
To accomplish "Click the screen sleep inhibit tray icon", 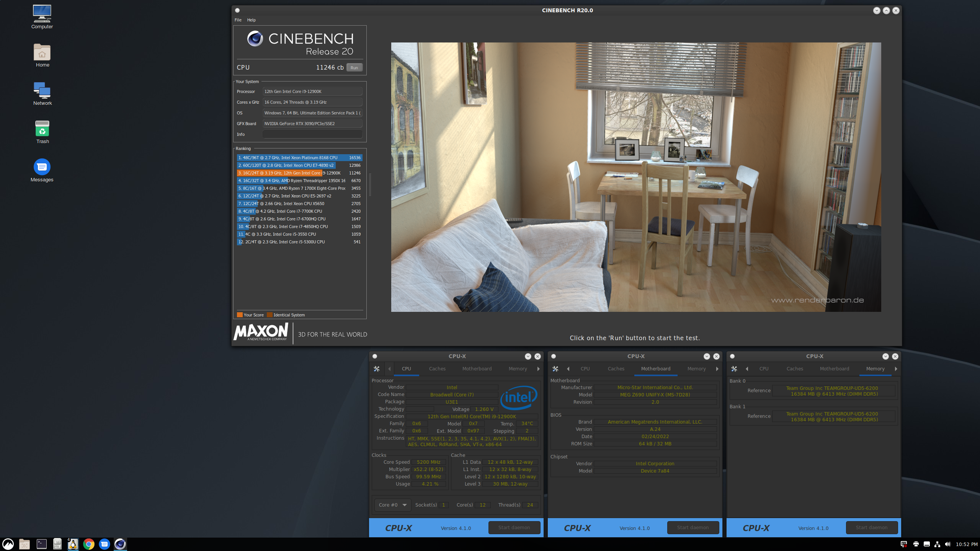I will (x=904, y=544).
